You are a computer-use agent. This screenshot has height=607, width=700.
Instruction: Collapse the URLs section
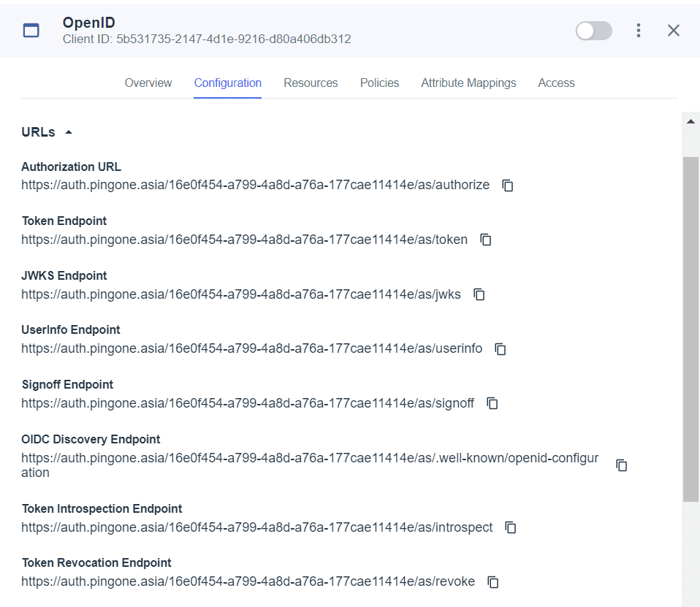point(68,132)
